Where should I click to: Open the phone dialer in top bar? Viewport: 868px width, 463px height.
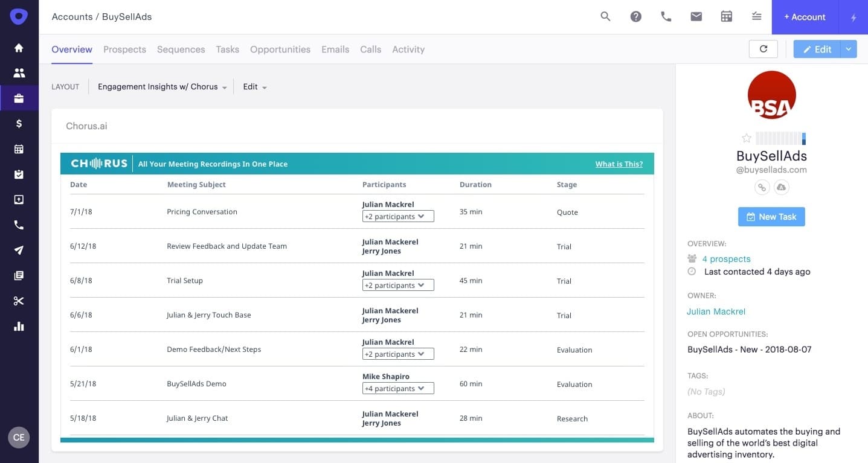point(666,17)
